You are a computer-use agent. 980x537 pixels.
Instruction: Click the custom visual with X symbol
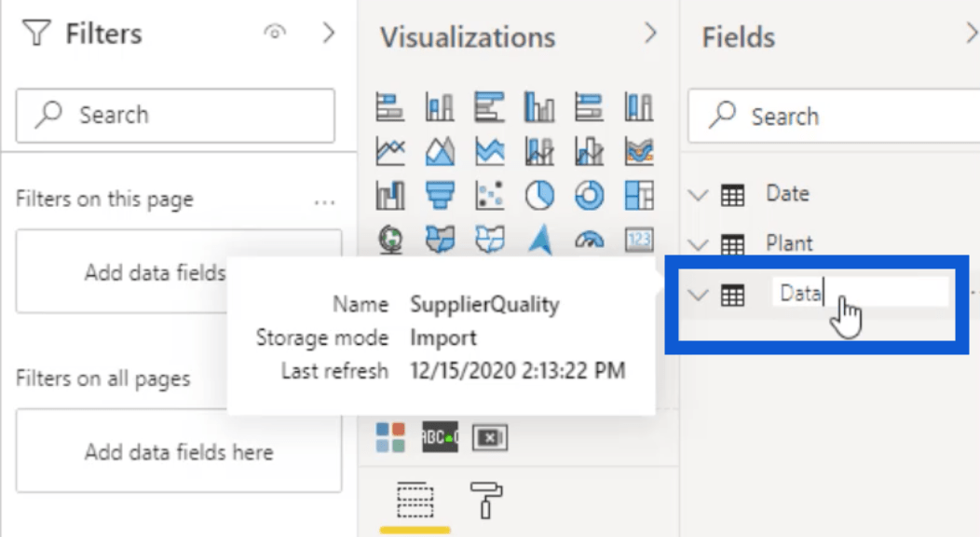489,437
